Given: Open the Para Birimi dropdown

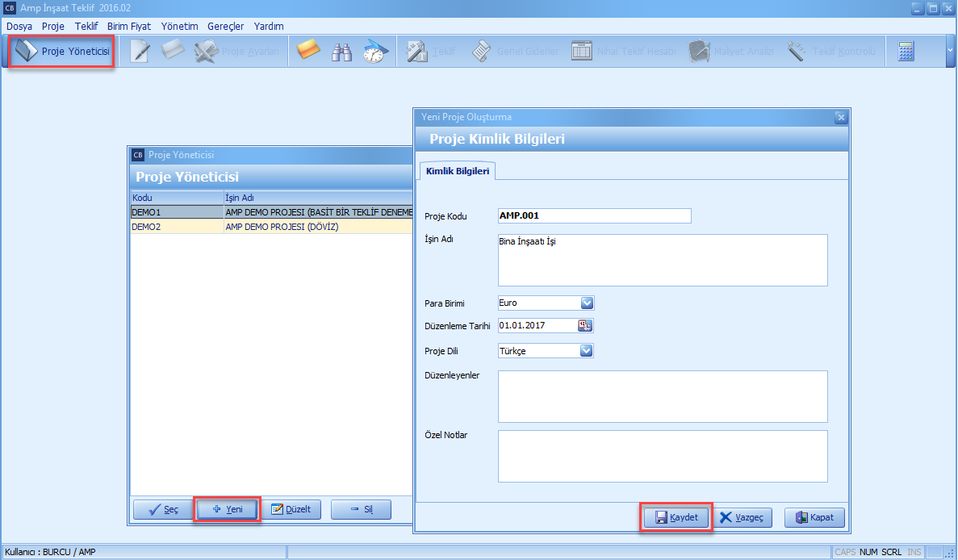Looking at the screenshot, I should (x=587, y=303).
